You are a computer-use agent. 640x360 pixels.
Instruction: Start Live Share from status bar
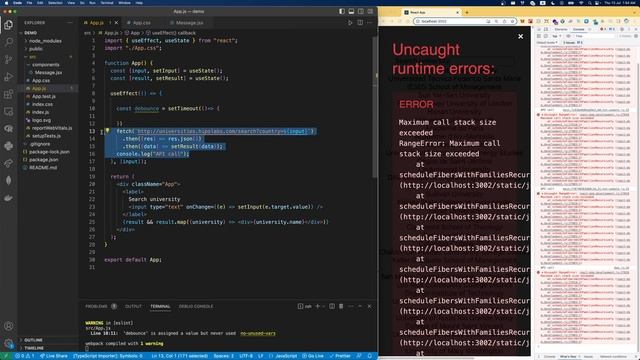(x=53, y=356)
